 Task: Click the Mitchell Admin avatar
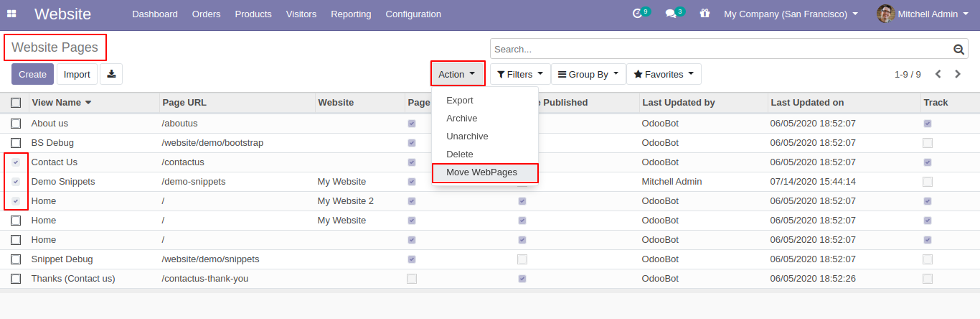pyautogui.click(x=885, y=14)
